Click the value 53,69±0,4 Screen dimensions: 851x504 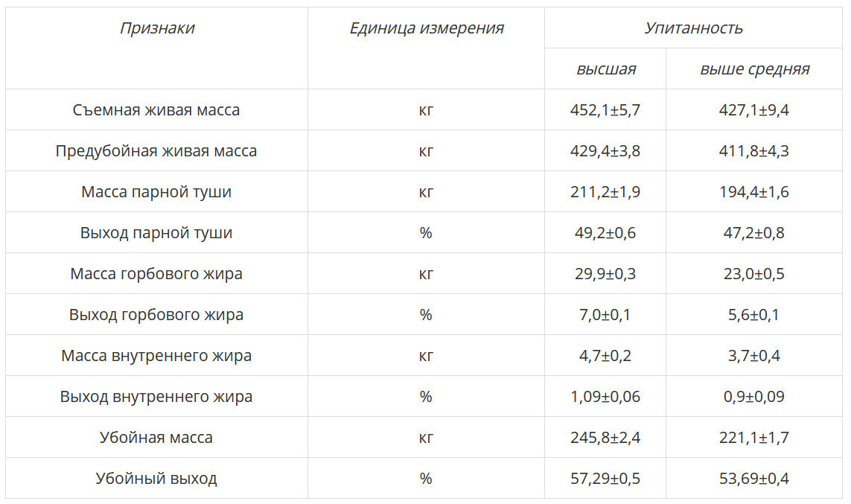pyautogui.click(x=754, y=478)
